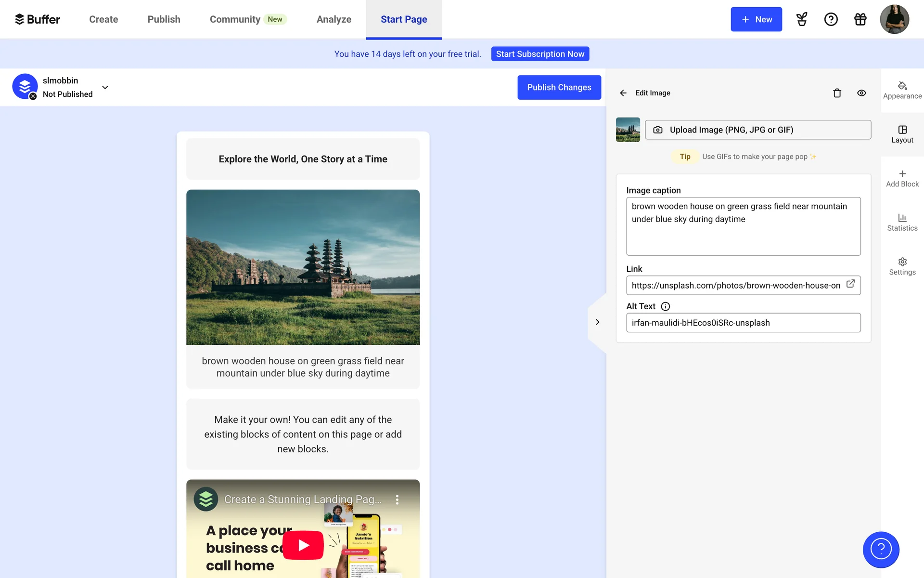Play the YouTube video preview
The image size is (924, 578).
click(303, 545)
